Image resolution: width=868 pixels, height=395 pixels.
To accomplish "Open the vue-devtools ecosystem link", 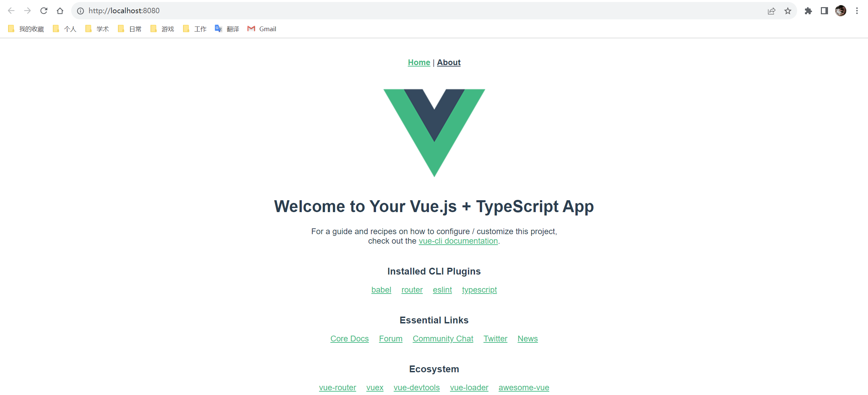I will (x=416, y=388).
